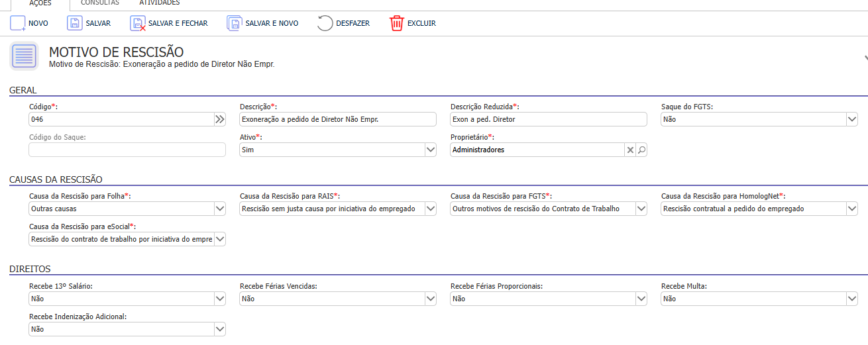Click the Desfazer undo icon

[325, 23]
